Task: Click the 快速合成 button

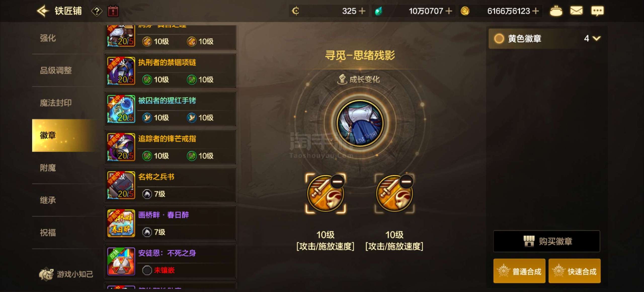Action: (574, 271)
